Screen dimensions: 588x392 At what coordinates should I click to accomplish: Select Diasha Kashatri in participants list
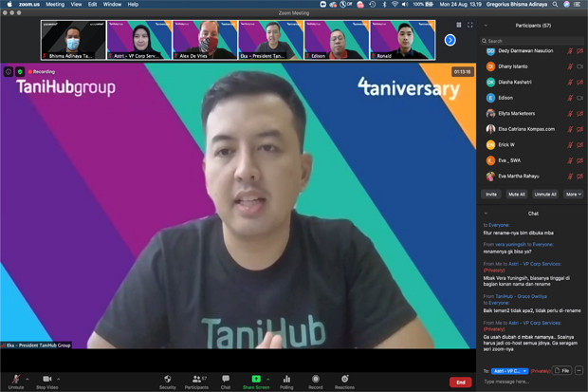pyautogui.click(x=532, y=83)
